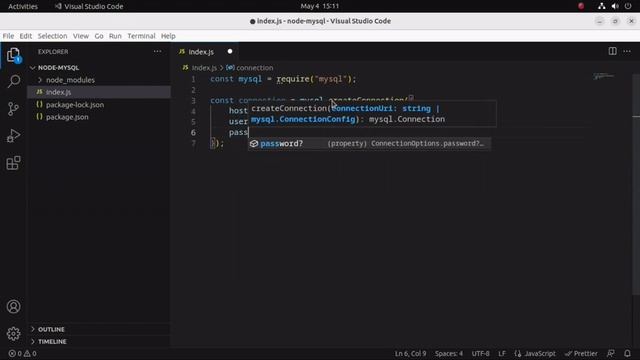Open the power icon in system tray
Screen dimensions: 640x360
(x=628, y=6)
